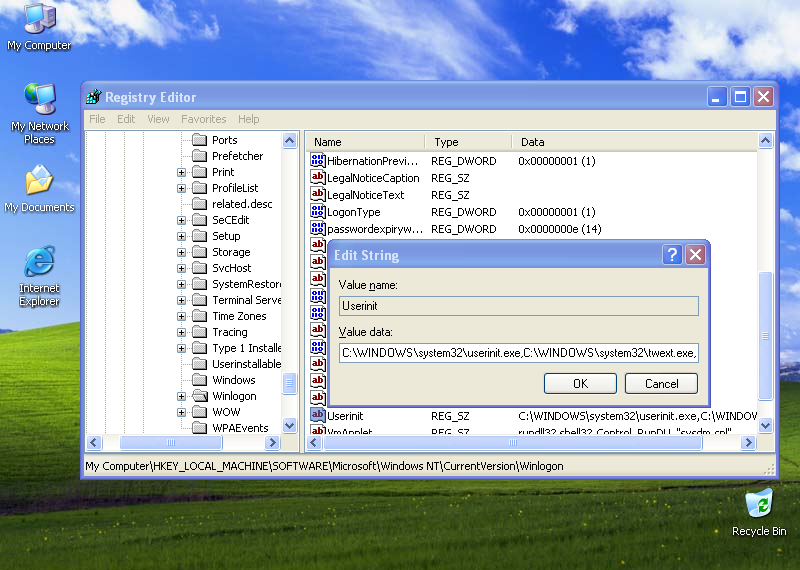Select the related.desc folder icon
The height and width of the screenshot is (570, 800).
[x=199, y=204]
